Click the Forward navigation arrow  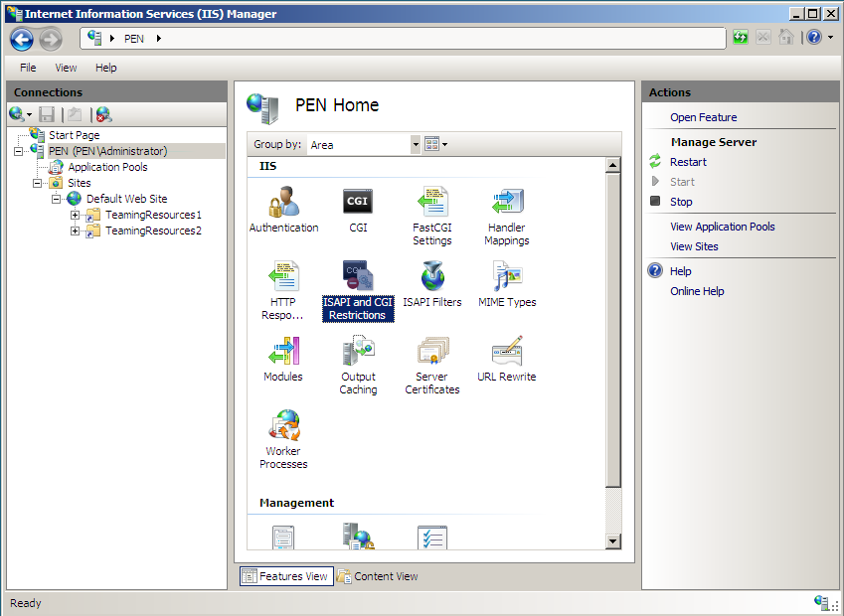[50, 39]
